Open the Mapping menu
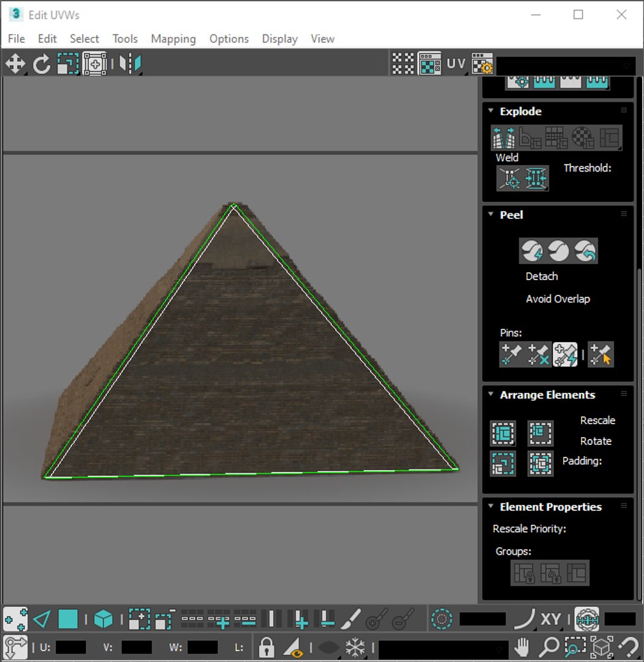The image size is (644, 662). click(x=173, y=39)
